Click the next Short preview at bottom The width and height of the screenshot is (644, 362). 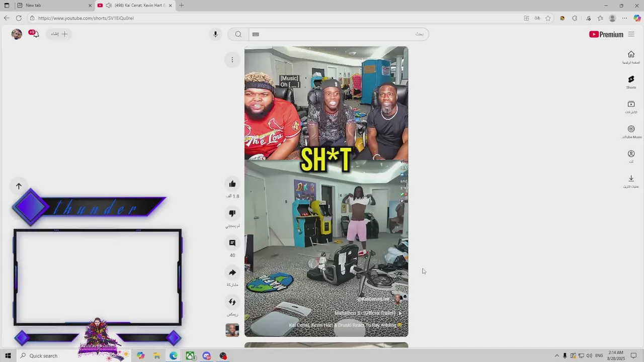326,345
